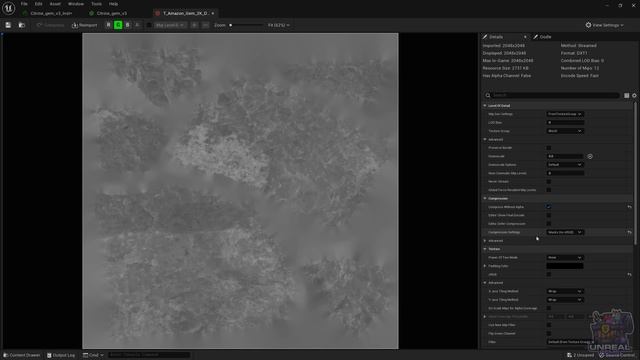Collapse the Texture section
Screen dimensions: 640x360
tap(485, 249)
